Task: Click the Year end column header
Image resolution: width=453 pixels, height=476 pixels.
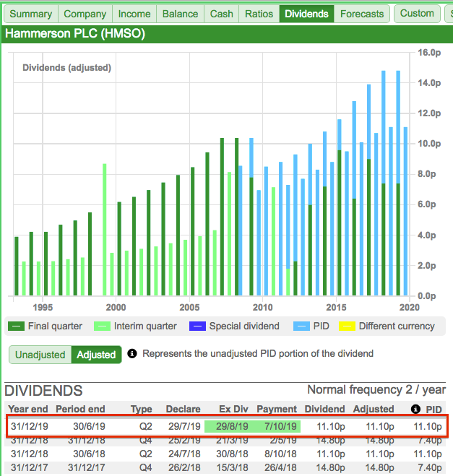Action: tap(28, 409)
